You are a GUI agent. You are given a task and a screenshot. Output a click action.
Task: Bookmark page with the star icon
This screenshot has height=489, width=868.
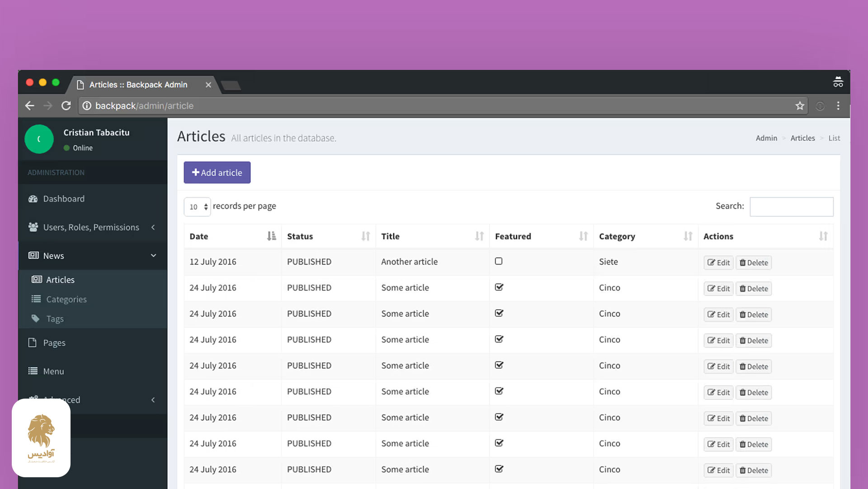[x=800, y=106]
